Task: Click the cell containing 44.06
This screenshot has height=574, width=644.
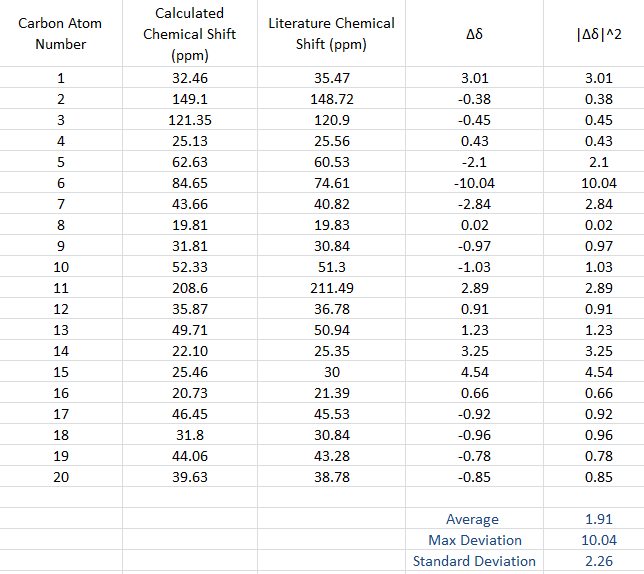Action: pos(190,455)
